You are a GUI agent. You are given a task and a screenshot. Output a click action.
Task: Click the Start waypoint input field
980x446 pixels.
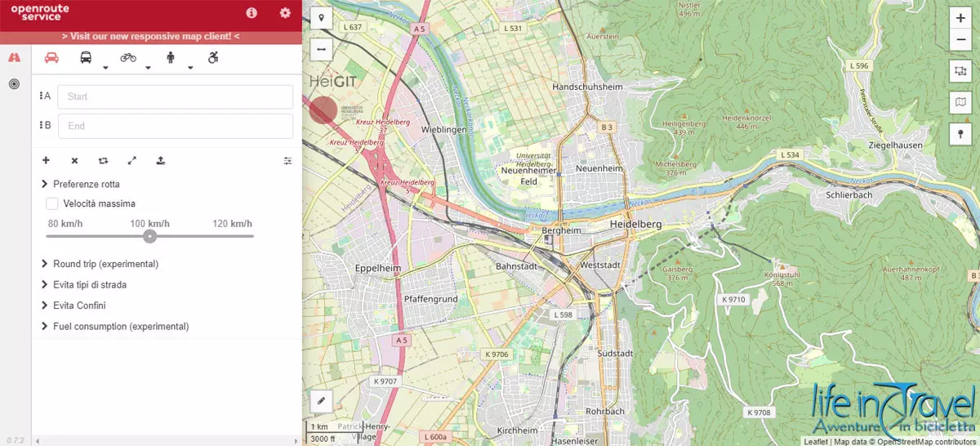pyautogui.click(x=175, y=96)
